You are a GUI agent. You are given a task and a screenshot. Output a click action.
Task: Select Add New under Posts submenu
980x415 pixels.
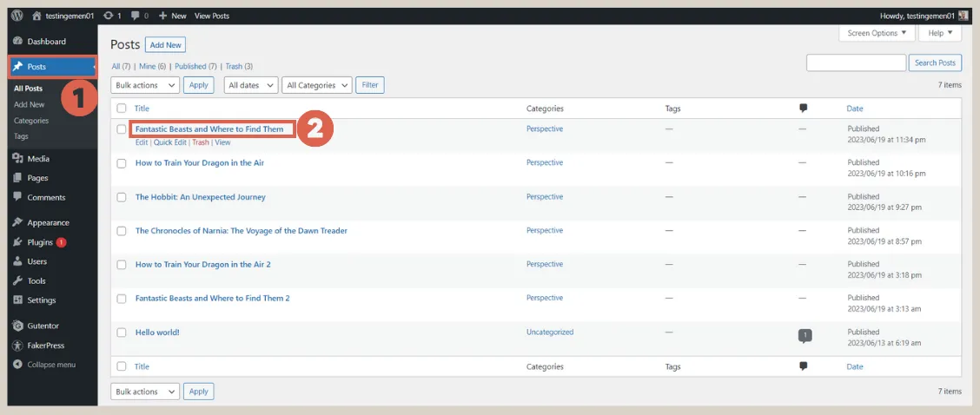[x=30, y=104]
